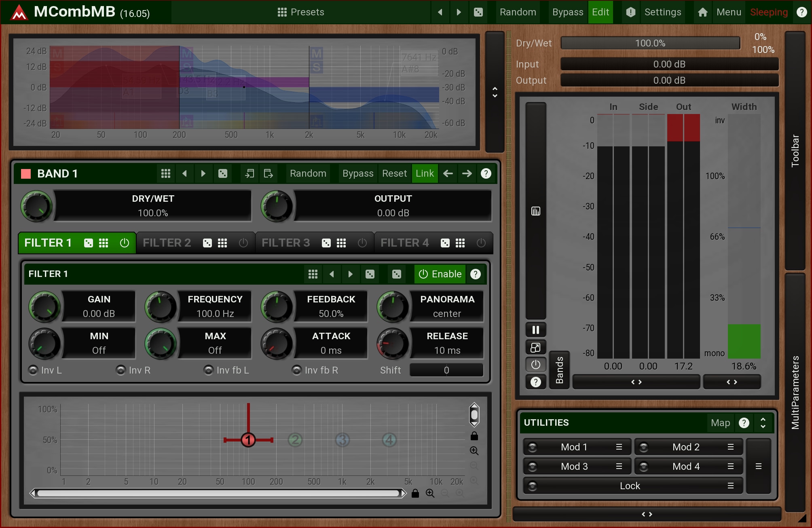812x528 pixels.
Task: Open the home icon in title bar
Action: 703,12
